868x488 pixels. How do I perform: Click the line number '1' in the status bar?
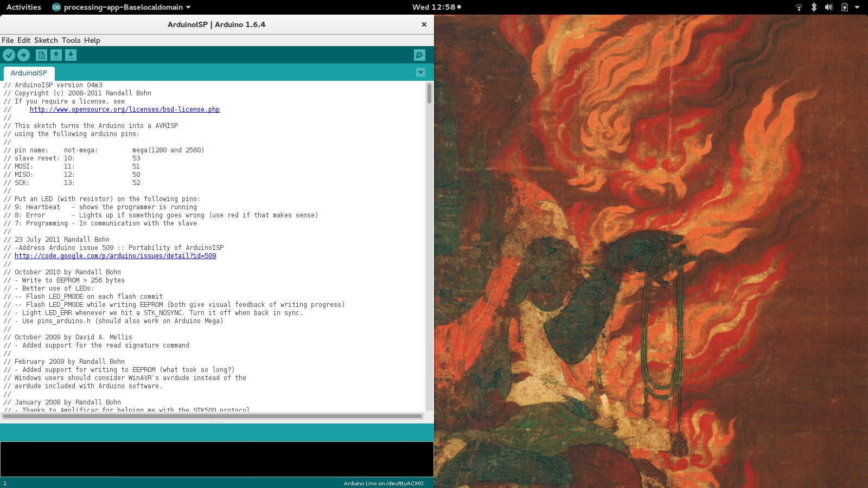pos(5,483)
